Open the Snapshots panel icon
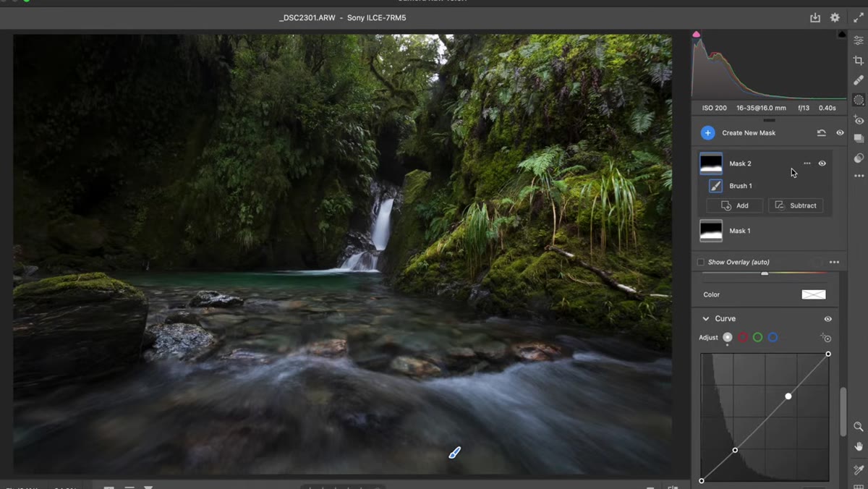868x489 pixels. [x=859, y=138]
